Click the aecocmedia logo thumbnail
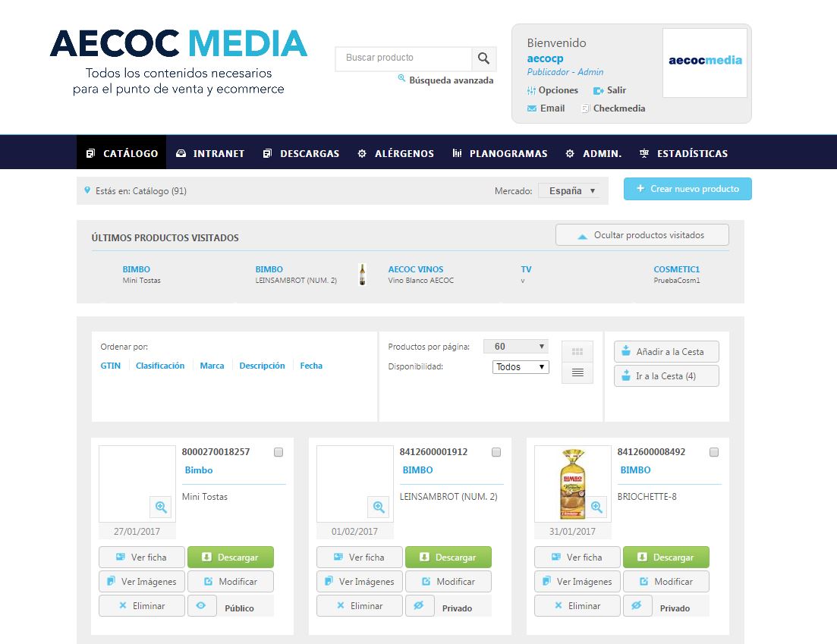Screen dimensions: 837x644 [x=705, y=62]
